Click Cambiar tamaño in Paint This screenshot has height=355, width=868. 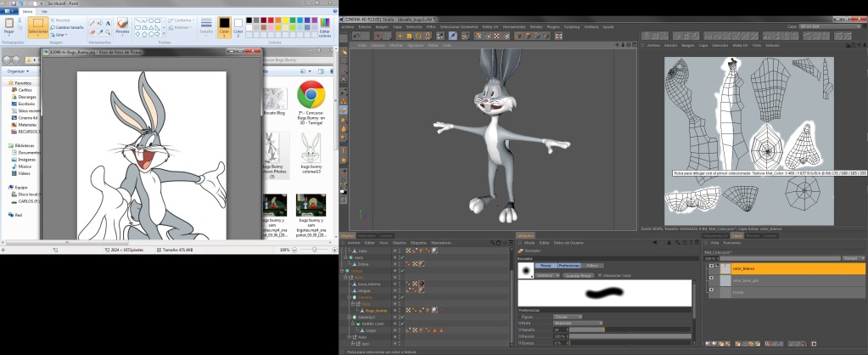[67, 28]
